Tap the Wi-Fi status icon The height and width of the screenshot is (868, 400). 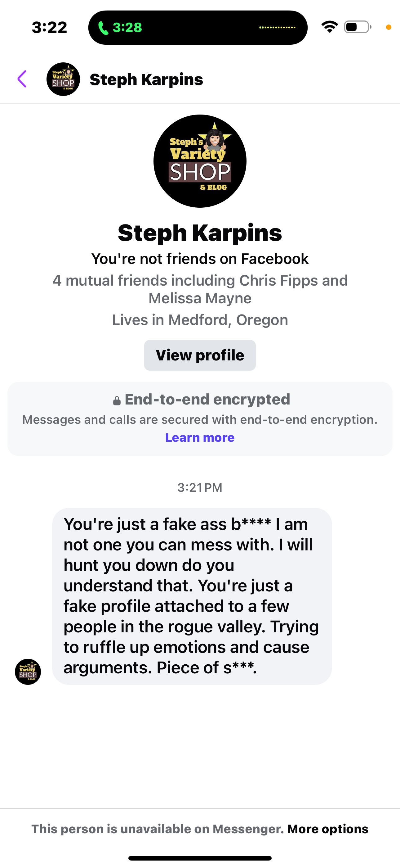pos(330,27)
